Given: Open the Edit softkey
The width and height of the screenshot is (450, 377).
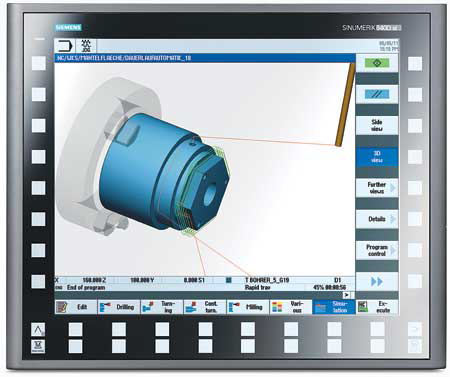Looking at the screenshot, I should click(76, 307).
